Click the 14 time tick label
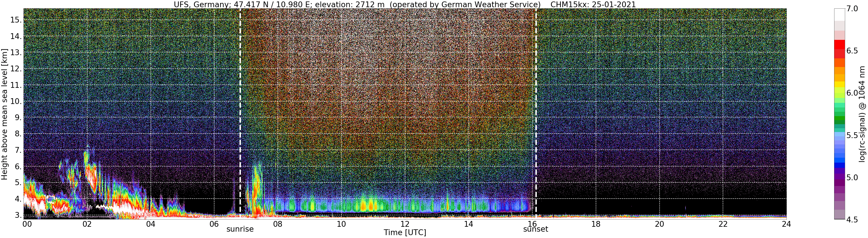This screenshot has width=868, height=238. coord(468,224)
